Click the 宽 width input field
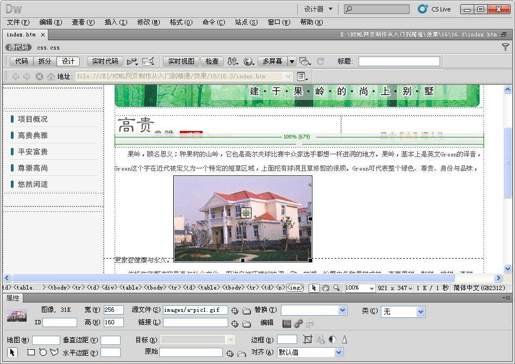515x364 pixels. pos(113,310)
